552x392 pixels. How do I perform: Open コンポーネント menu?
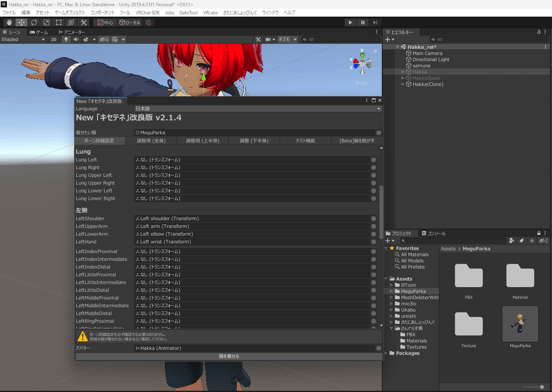click(x=103, y=12)
